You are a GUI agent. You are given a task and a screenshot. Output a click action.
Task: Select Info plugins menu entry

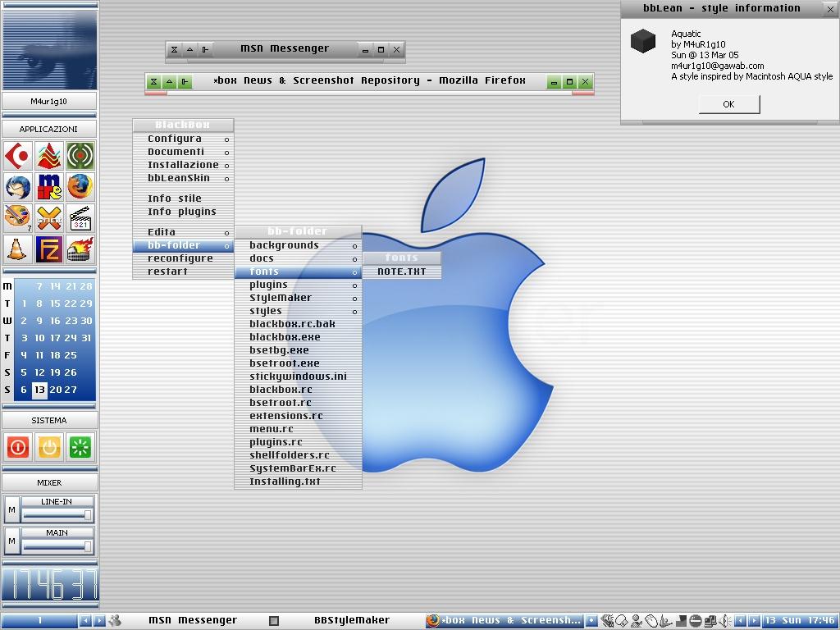coord(183,212)
